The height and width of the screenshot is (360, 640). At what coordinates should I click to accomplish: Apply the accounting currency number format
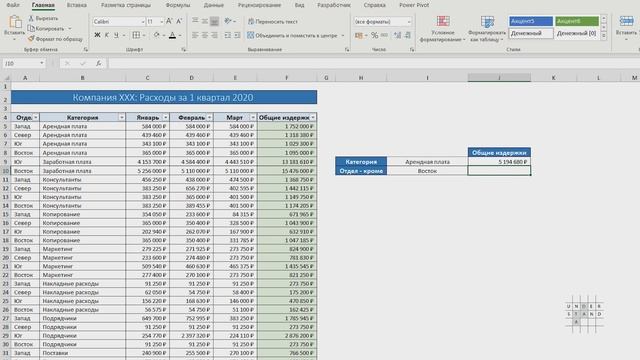click(359, 36)
